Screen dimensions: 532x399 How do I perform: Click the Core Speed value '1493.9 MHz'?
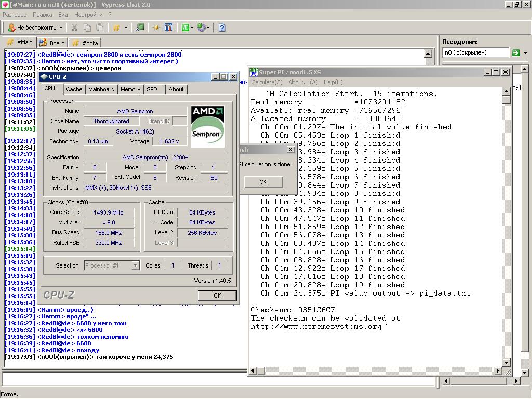109,212
